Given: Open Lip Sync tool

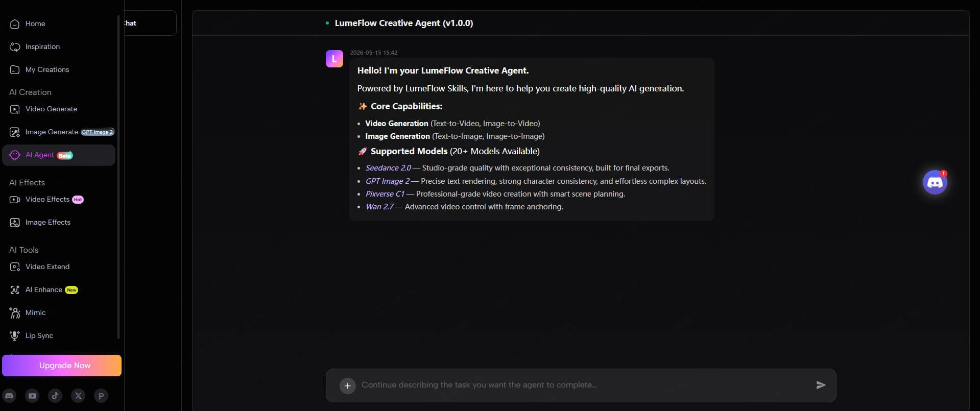Looking at the screenshot, I should click(59, 336).
